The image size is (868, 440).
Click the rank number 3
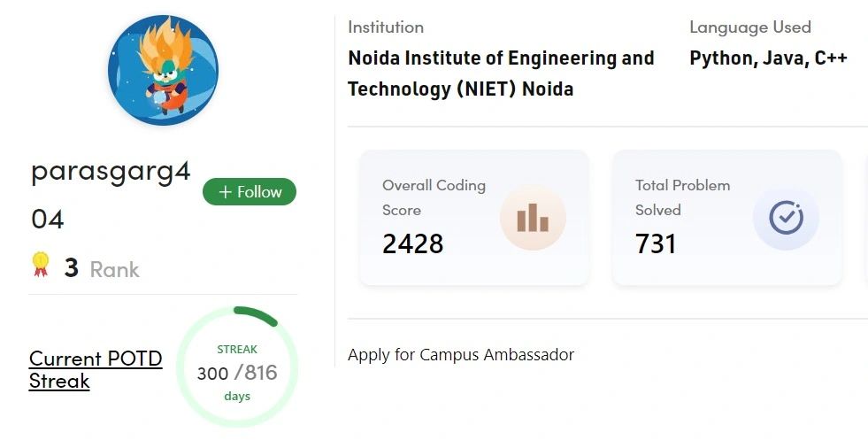tap(71, 268)
